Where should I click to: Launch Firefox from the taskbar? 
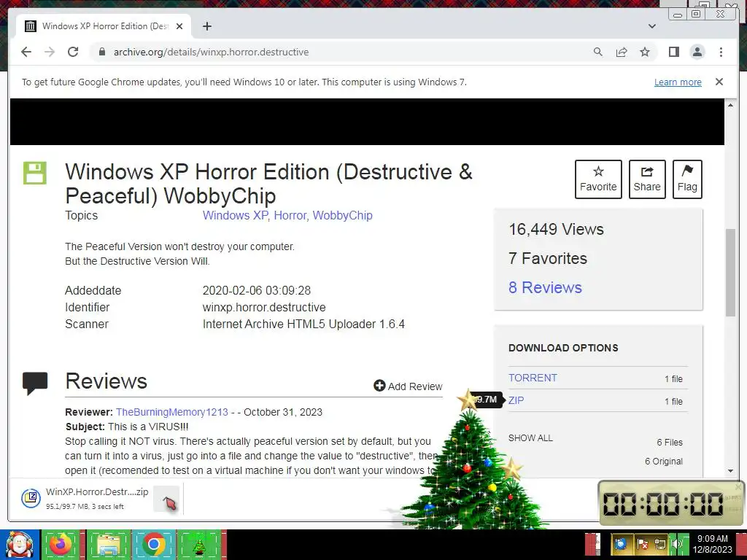click(x=61, y=545)
